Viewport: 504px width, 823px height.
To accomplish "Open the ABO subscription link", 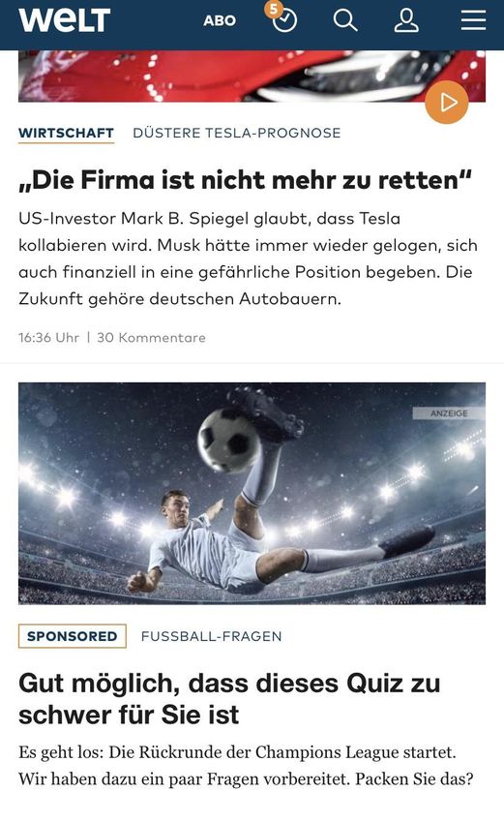I will click(x=220, y=21).
